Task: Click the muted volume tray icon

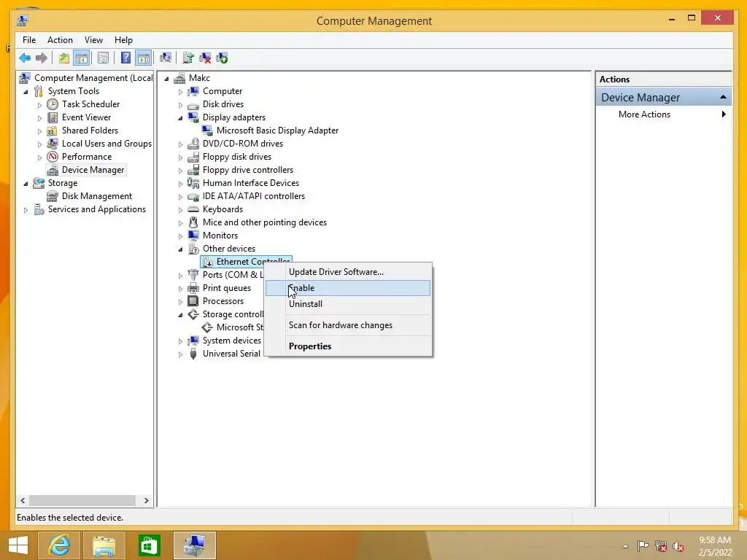Action: (x=678, y=546)
